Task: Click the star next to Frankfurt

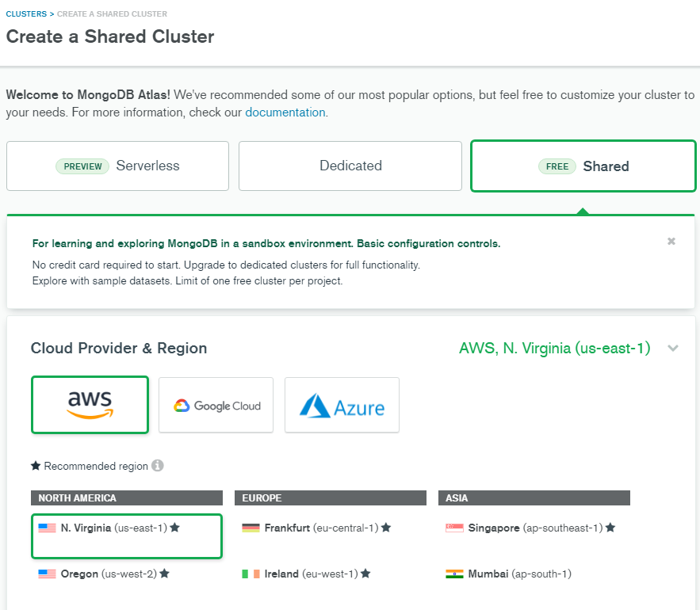Action: [386, 528]
